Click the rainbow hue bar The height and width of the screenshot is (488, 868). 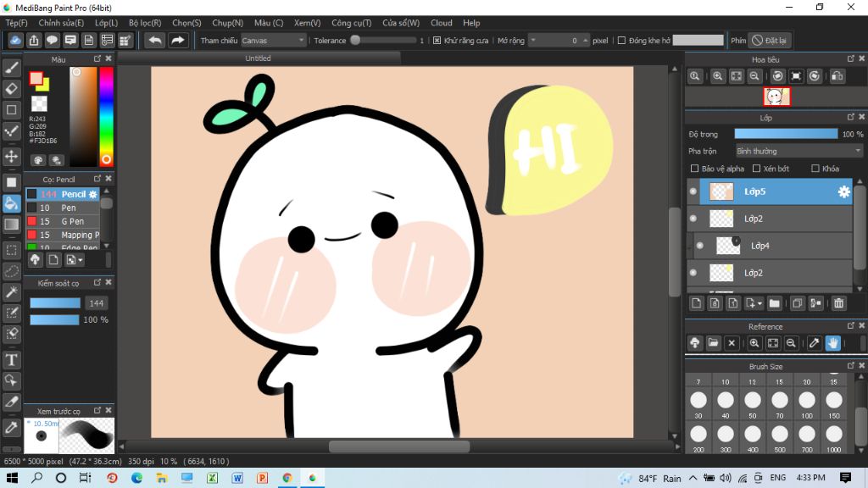pos(106,117)
